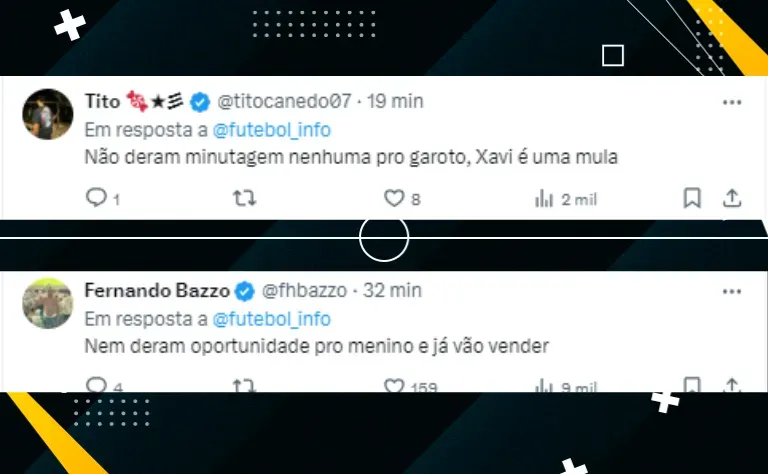This screenshot has width=768, height=474.
Task: Click the Fernando Bazzo display name
Action: tap(157, 290)
